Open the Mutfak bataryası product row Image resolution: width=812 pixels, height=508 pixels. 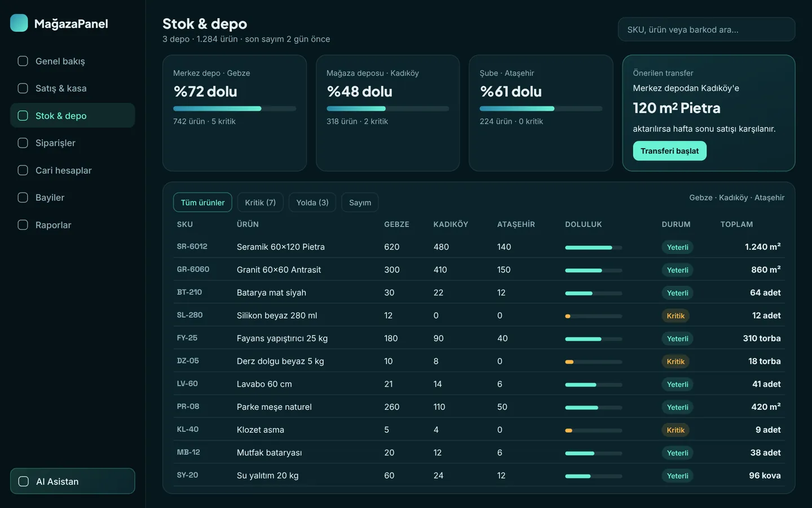point(479,453)
